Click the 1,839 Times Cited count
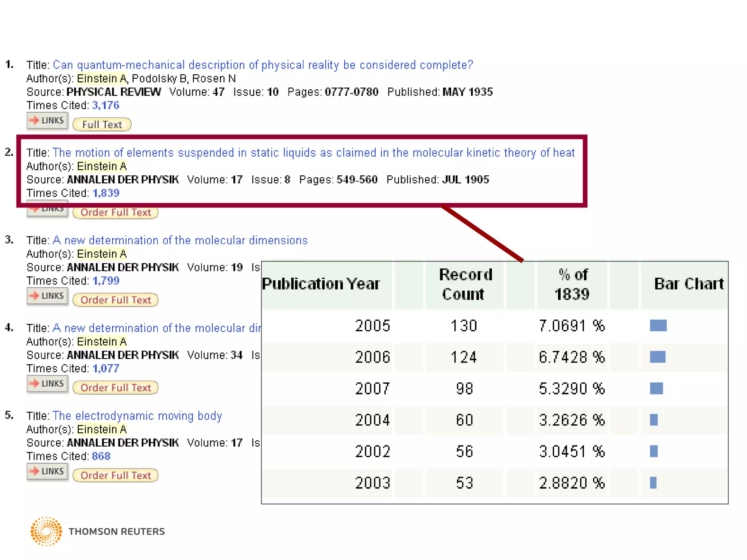Image resolution: width=747 pixels, height=560 pixels. [x=106, y=193]
